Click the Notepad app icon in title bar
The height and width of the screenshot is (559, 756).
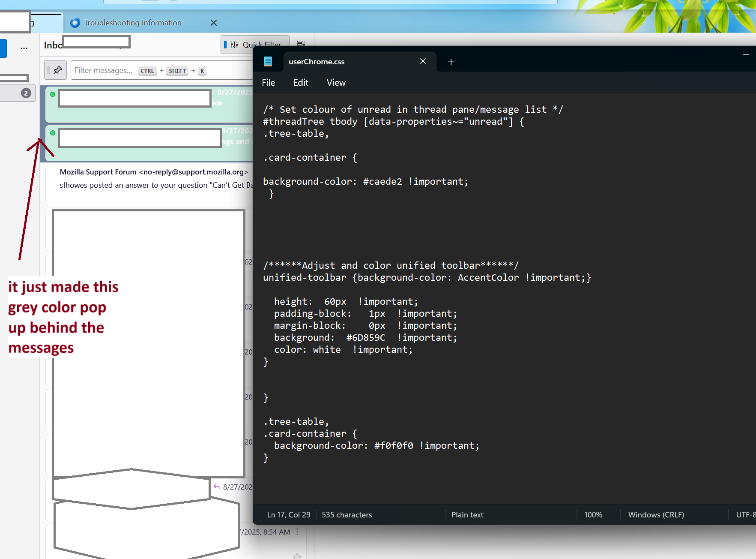(268, 61)
